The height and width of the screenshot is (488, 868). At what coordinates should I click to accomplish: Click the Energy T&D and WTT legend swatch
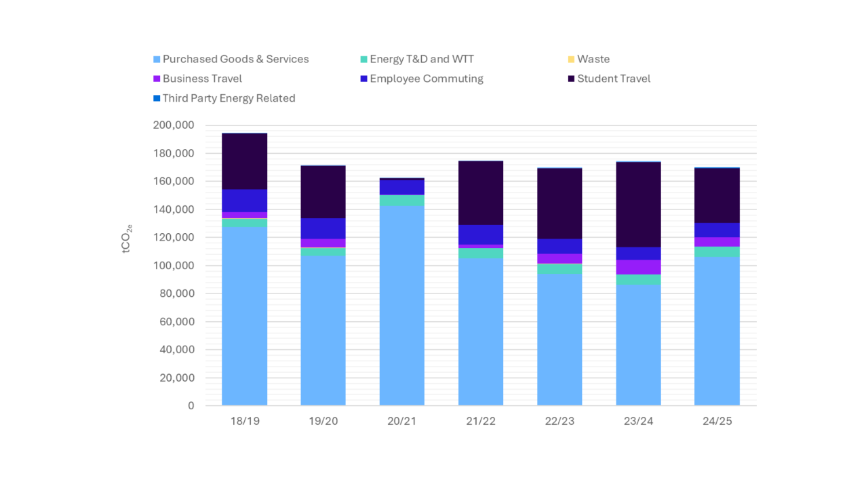pyautogui.click(x=364, y=60)
